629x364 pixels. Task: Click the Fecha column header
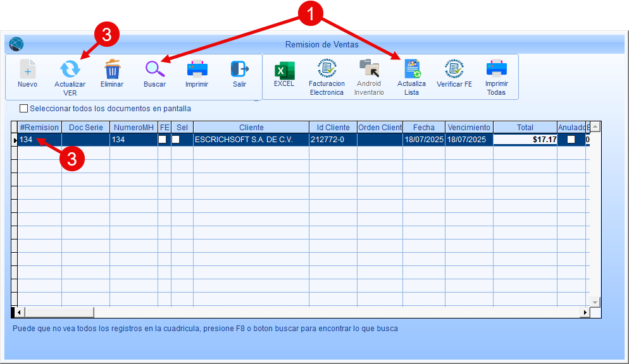[x=423, y=128]
